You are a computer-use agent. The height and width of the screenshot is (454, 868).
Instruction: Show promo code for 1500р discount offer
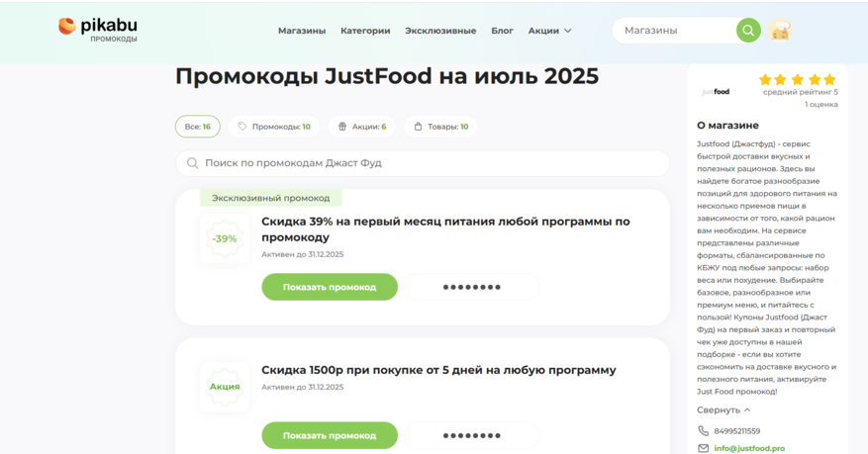tap(330, 436)
